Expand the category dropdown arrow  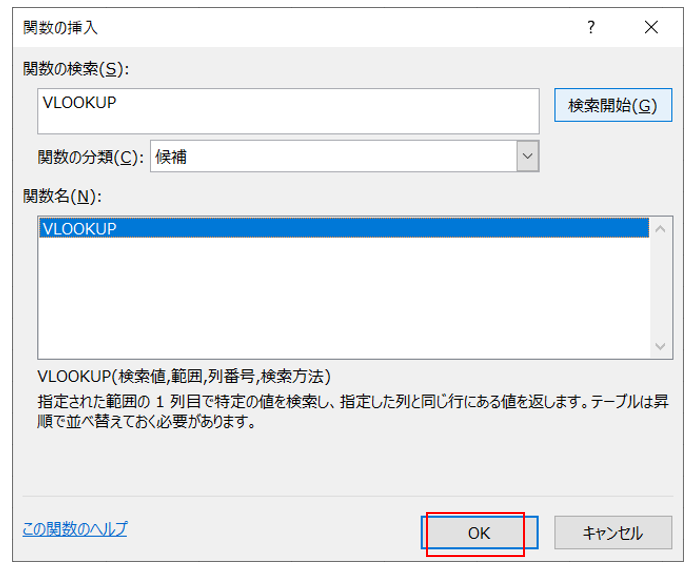tap(528, 157)
